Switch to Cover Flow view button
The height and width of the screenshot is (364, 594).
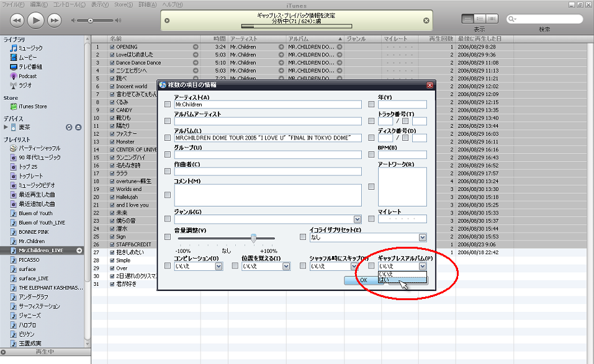point(492,19)
